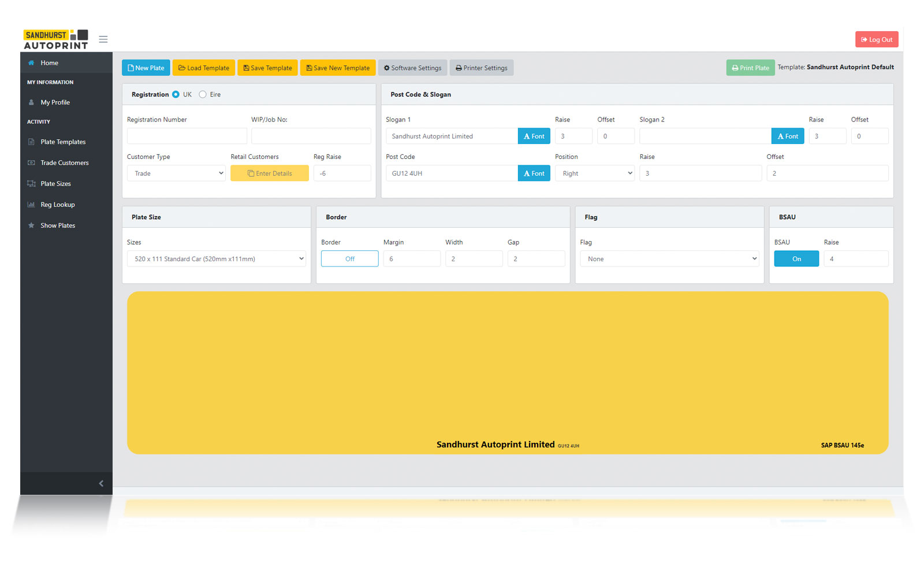Log Out of the application

(x=877, y=39)
